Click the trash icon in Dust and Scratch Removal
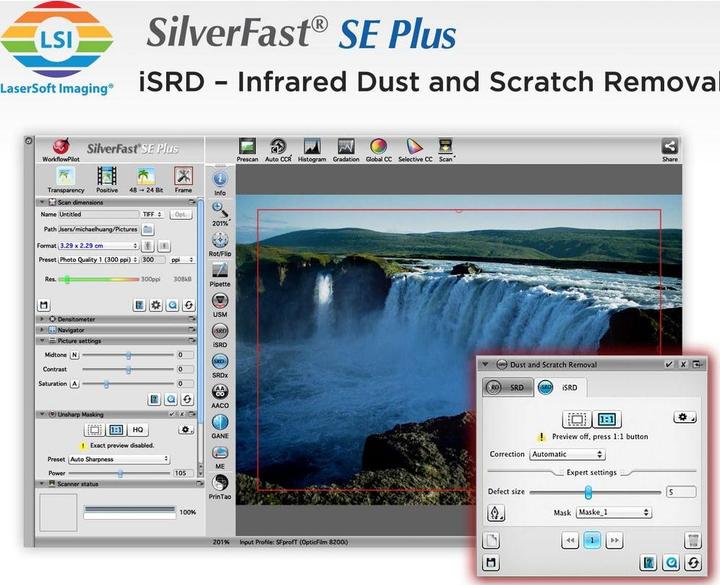720x585 pixels. (693, 540)
